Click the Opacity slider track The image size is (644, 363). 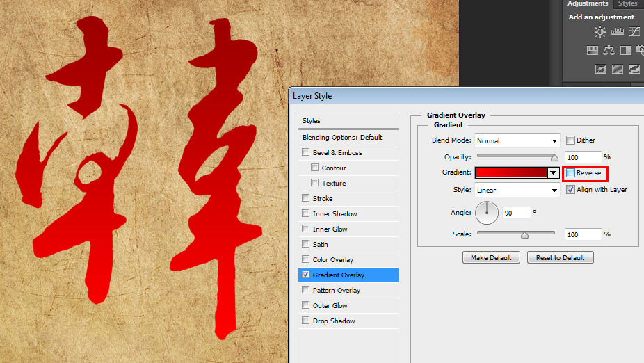pyautogui.click(x=516, y=156)
